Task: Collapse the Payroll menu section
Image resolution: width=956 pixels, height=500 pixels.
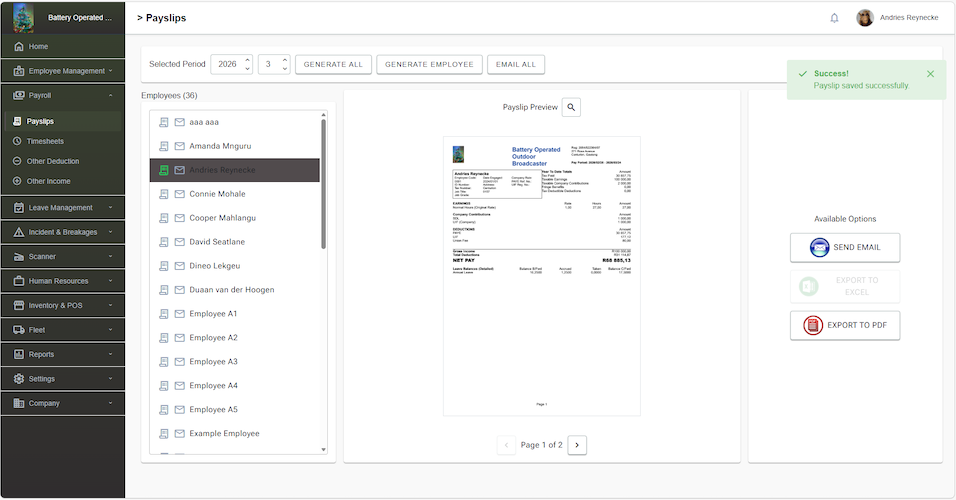Action: tap(63, 96)
